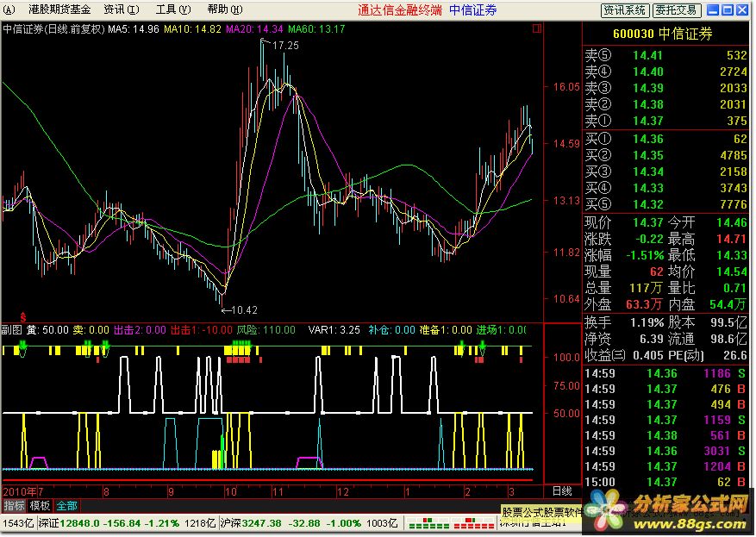Select the 卖④ 14.40 order row

pos(665,72)
